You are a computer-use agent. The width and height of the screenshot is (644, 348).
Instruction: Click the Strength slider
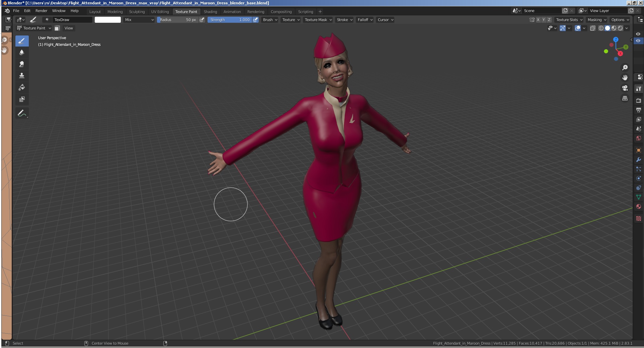pyautogui.click(x=230, y=20)
